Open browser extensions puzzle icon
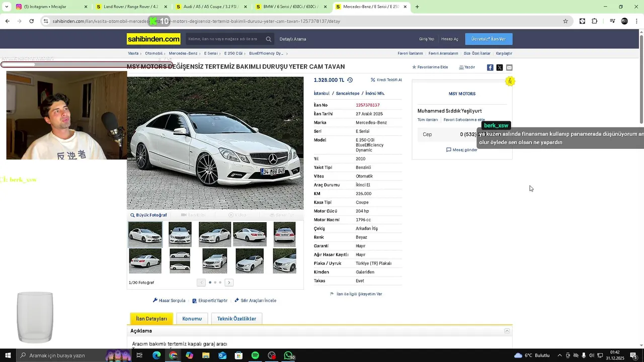The width and height of the screenshot is (644, 362). (x=595, y=21)
